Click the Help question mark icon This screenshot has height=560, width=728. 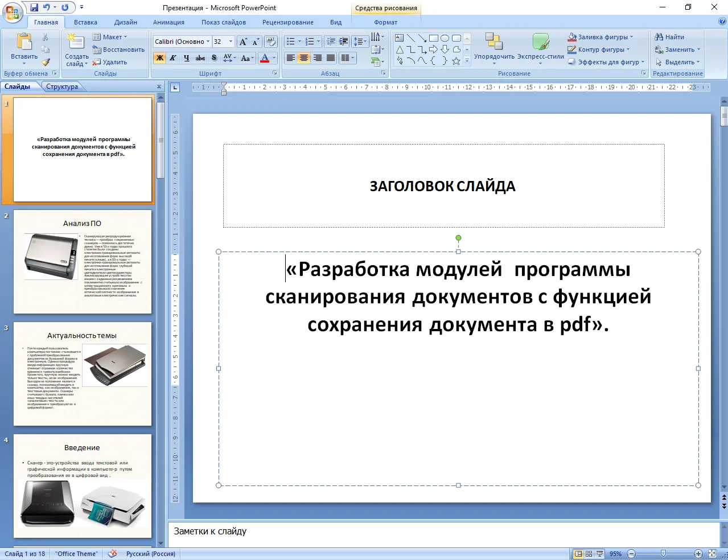point(722,22)
